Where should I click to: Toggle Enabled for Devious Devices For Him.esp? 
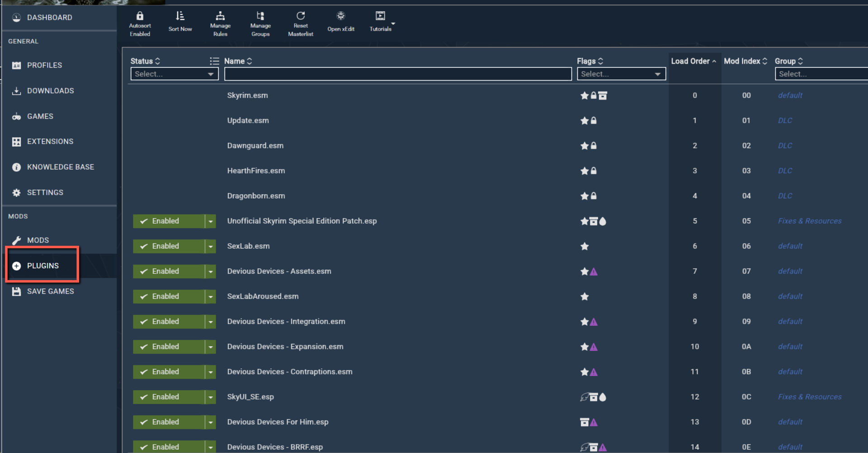click(x=169, y=422)
